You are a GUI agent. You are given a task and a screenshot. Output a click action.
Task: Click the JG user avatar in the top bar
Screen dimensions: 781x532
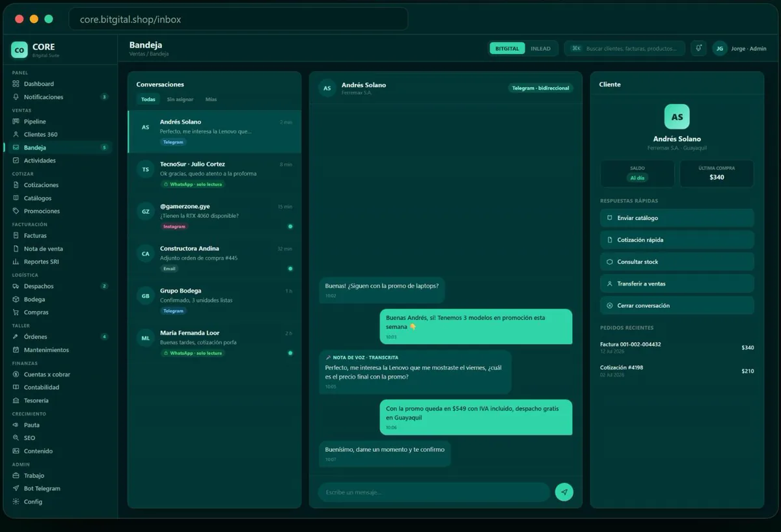tap(720, 48)
